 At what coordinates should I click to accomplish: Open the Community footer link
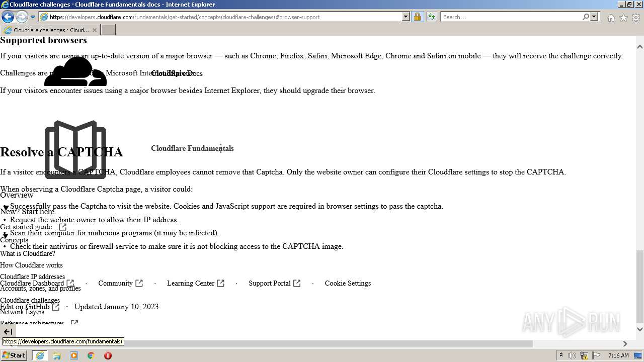coord(115,283)
